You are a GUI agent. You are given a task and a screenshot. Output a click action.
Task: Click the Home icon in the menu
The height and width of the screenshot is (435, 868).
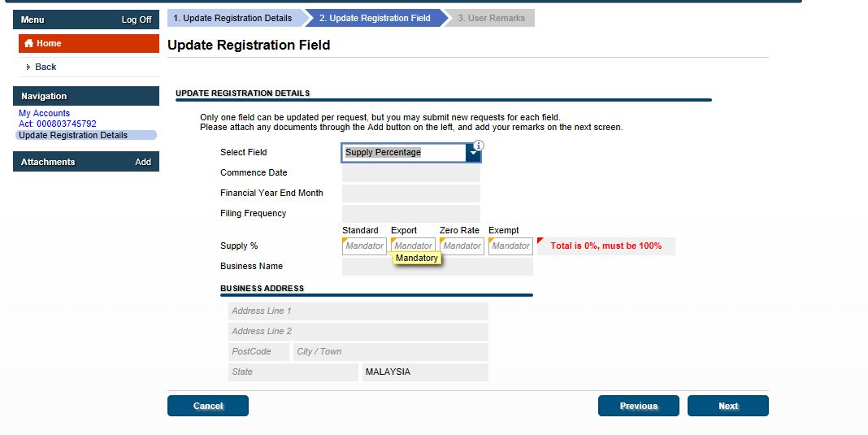pos(29,44)
